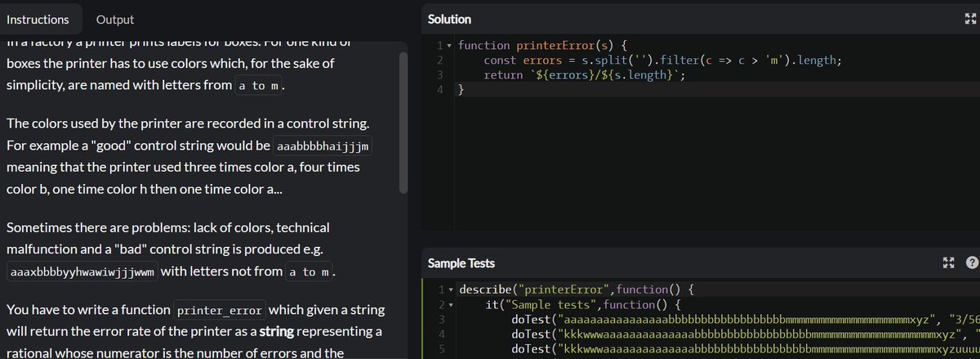Click the aaaxbbbbyyhwawiwjjjwwm bad control string

click(x=83, y=272)
